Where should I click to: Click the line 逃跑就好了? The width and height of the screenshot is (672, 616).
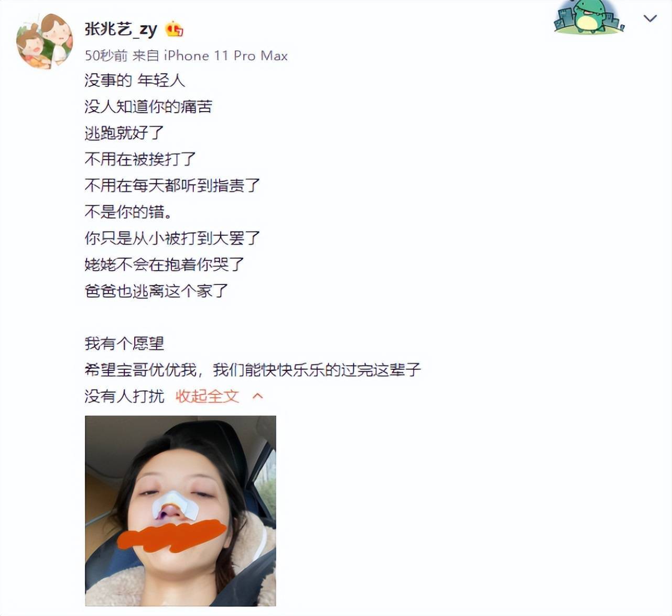(x=124, y=133)
